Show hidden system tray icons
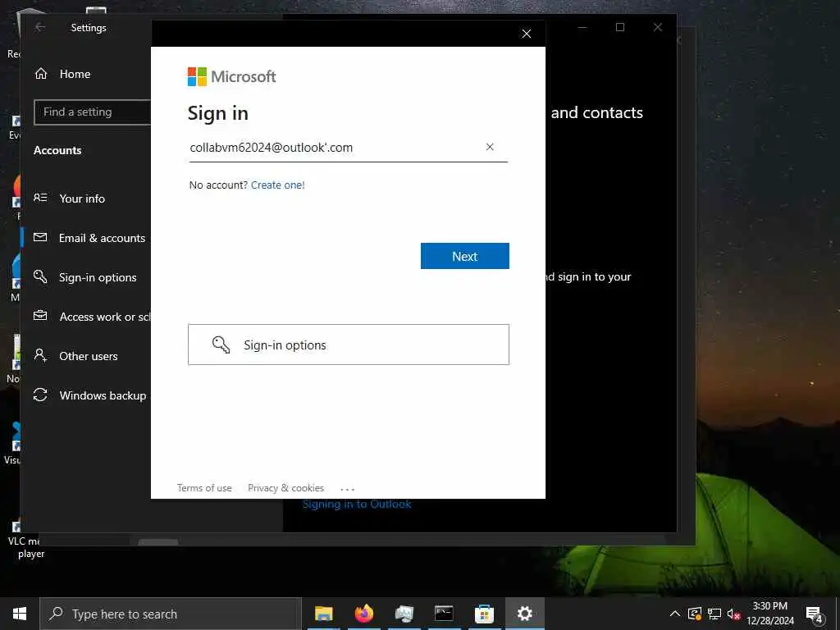The width and height of the screenshot is (840, 630). click(675, 614)
